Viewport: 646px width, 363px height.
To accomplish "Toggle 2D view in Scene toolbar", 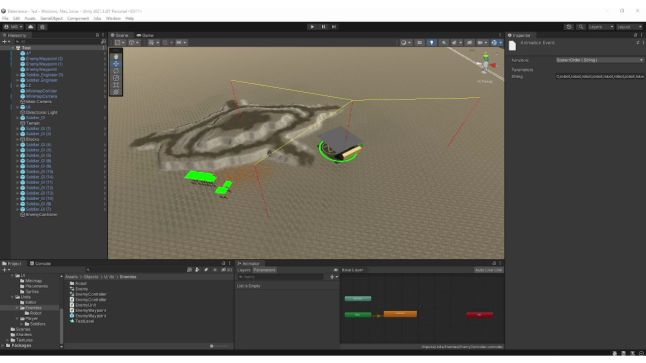I will coord(419,42).
